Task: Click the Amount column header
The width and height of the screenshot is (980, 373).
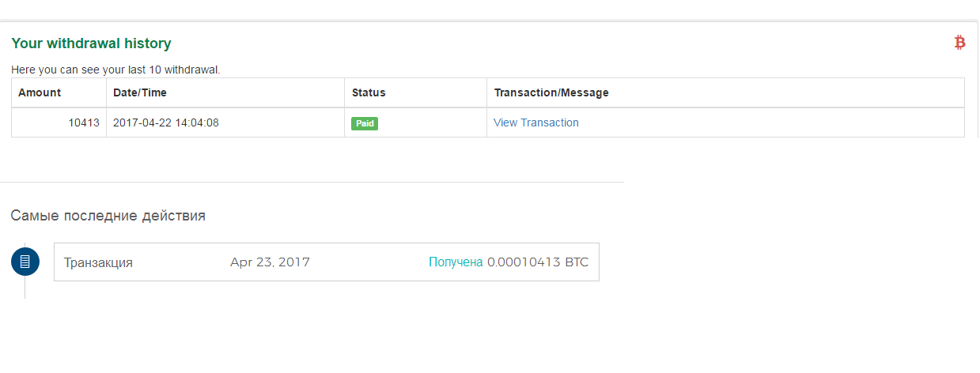Action: 40,92
